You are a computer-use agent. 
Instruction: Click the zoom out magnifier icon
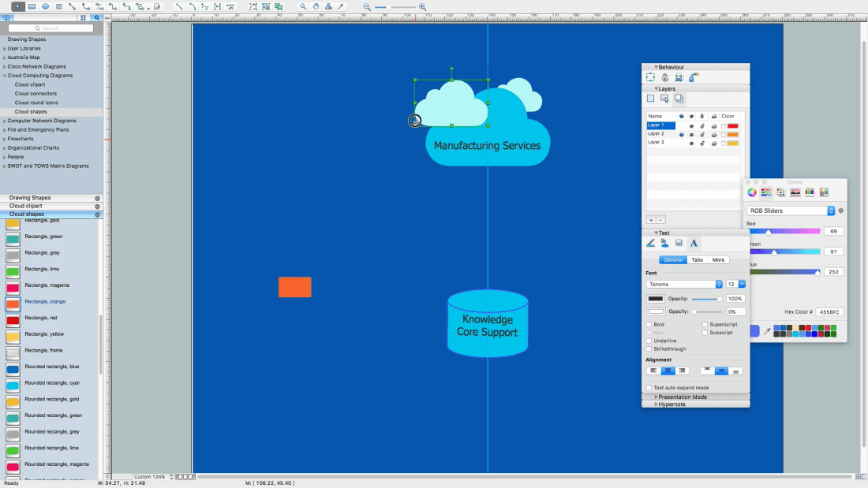[x=367, y=6]
